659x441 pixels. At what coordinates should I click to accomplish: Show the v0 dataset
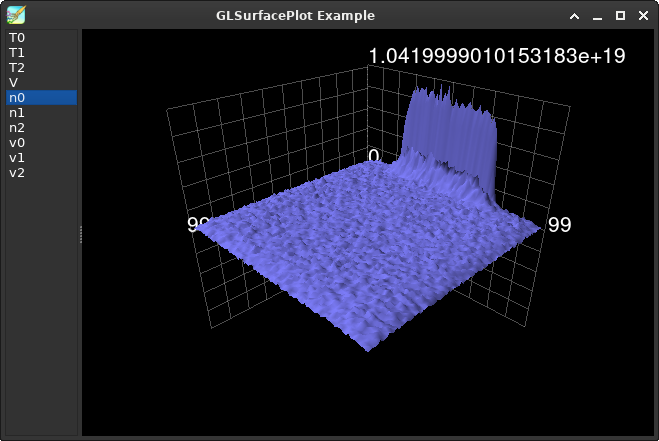click(x=17, y=143)
